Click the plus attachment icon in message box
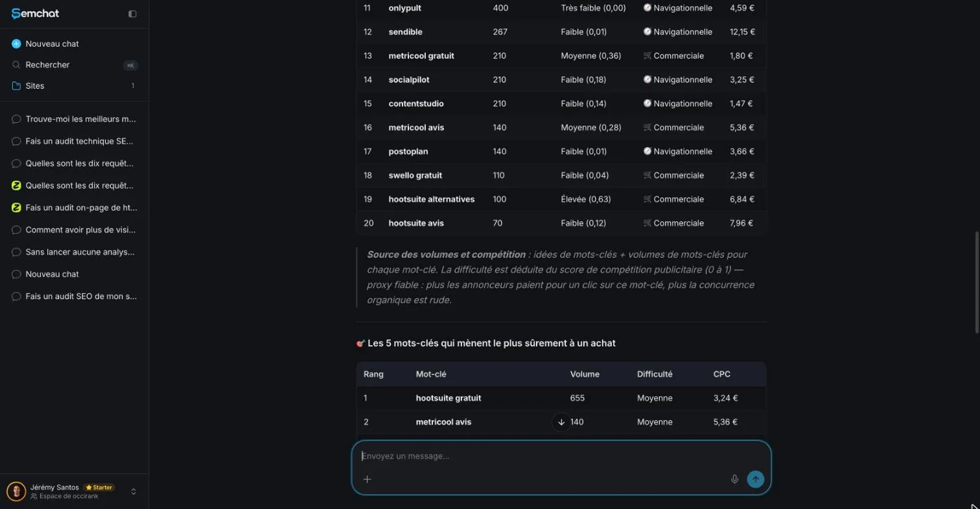The image size is (980, 509). (367, 479)
